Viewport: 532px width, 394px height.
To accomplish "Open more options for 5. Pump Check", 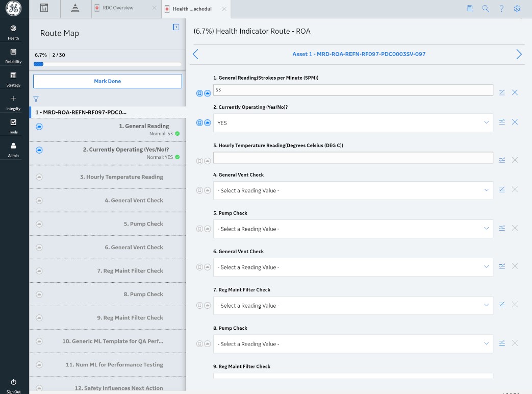I will (502, 228).
